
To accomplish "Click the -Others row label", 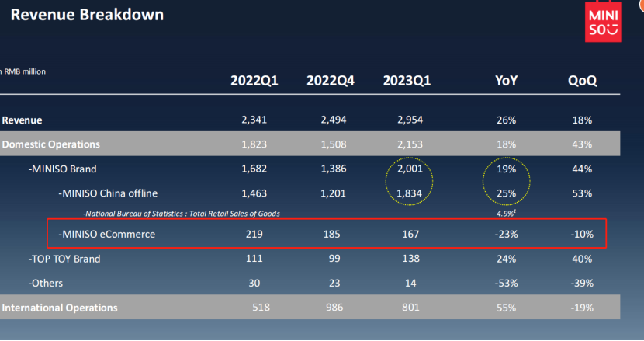I will tap(46, 284).
